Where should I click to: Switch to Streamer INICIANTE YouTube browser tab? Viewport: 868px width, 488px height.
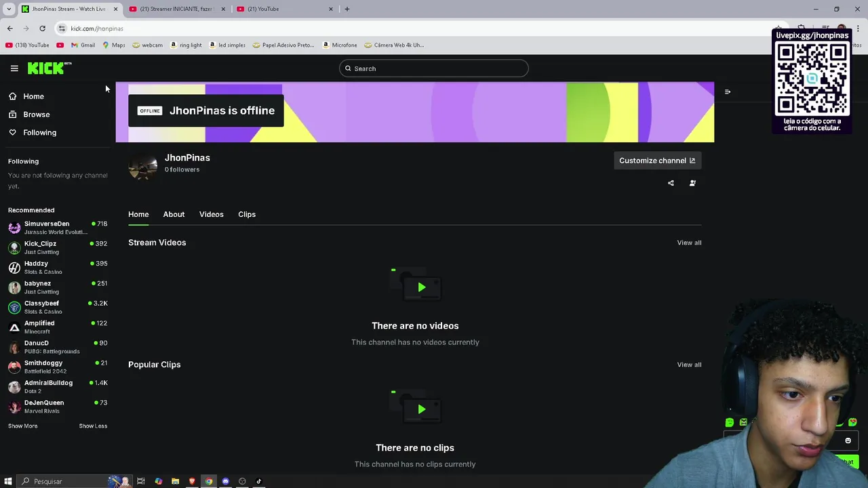coord(176,9)
